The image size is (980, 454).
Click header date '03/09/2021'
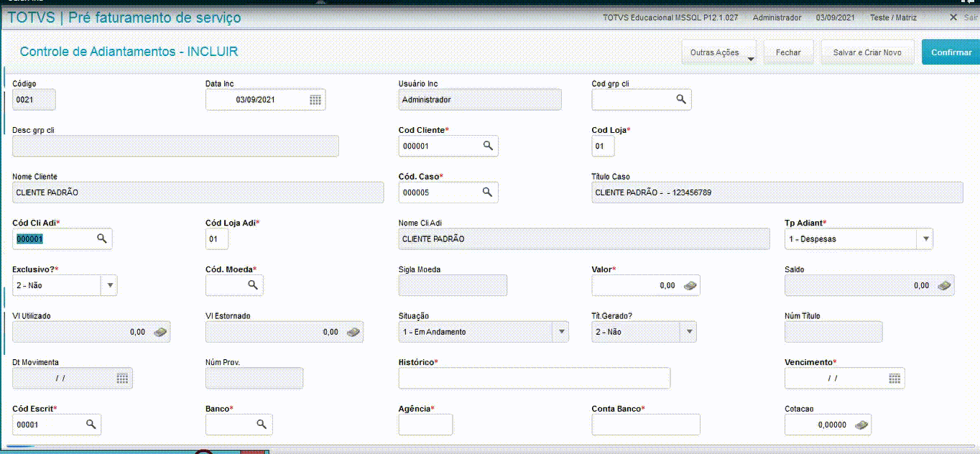click(x=836, y=17)
